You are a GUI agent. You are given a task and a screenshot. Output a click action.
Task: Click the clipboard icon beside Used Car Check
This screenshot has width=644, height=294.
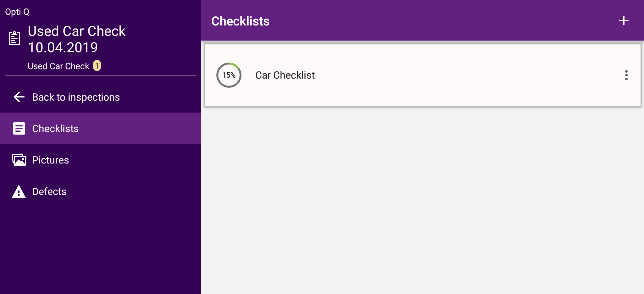pyautogui.click(x=14, y=38)
